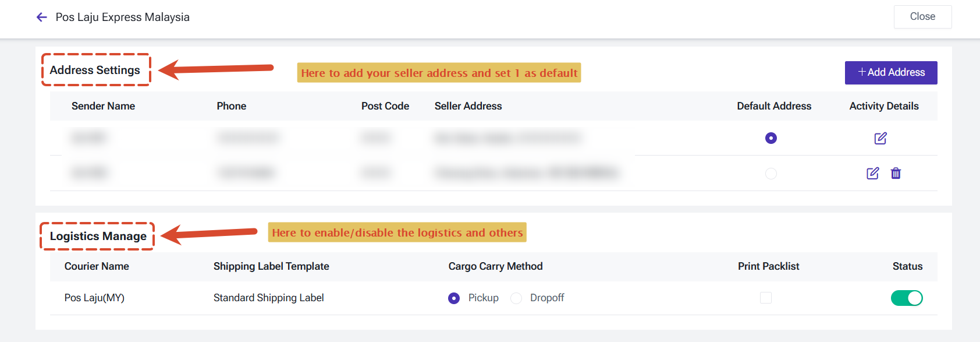980x342 pixels.
Task: Click the Address Settings heading
Action: click(x=95, y=70)
